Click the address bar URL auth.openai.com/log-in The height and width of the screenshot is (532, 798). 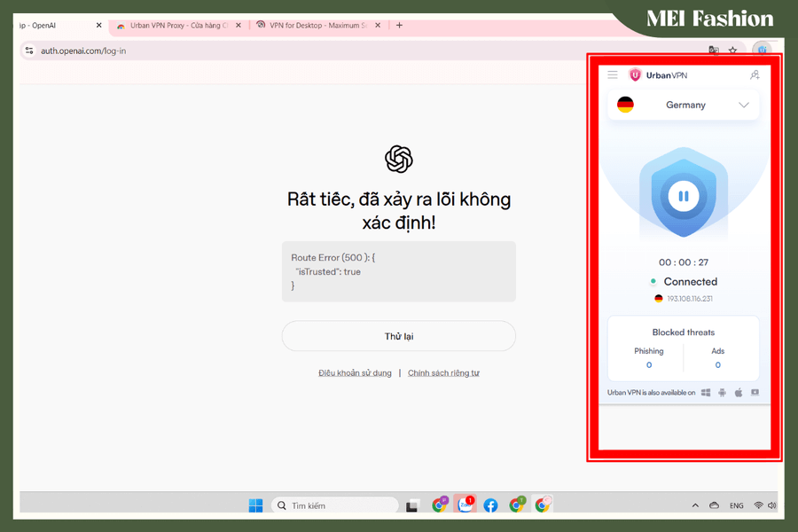pyautogui.click(x=83, y=51)
